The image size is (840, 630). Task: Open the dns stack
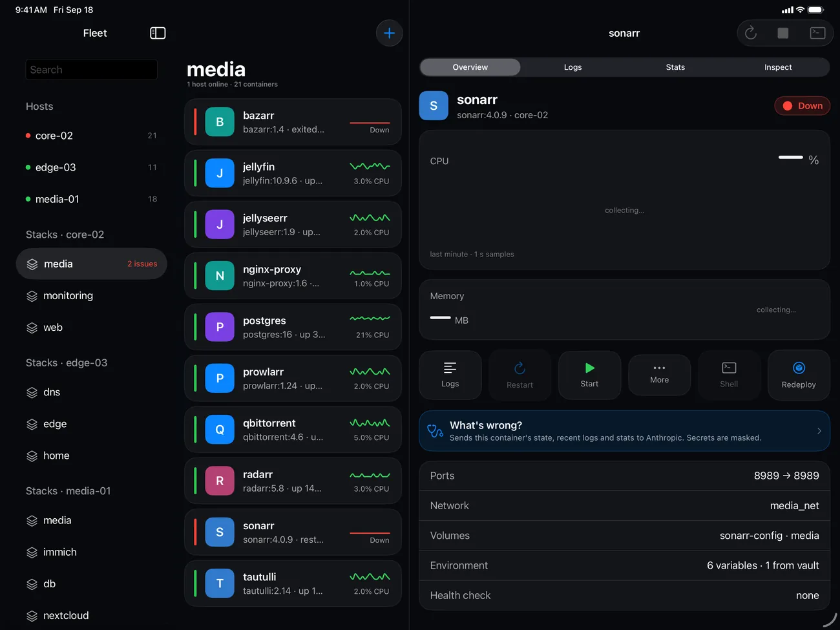91,392
